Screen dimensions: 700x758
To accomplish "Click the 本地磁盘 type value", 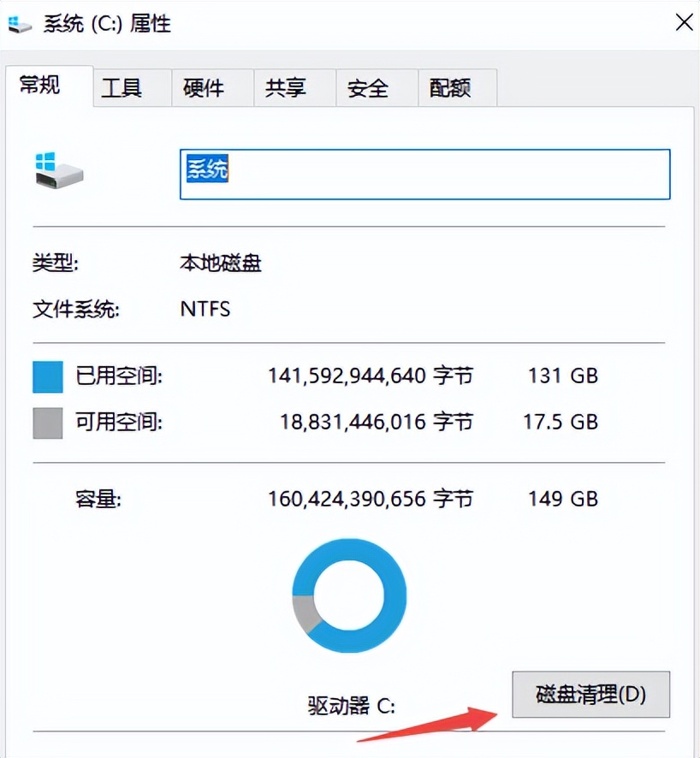I will coord(221,264).
